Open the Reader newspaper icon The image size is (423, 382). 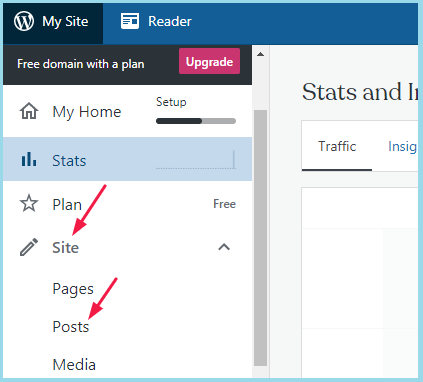pos(130,21)
